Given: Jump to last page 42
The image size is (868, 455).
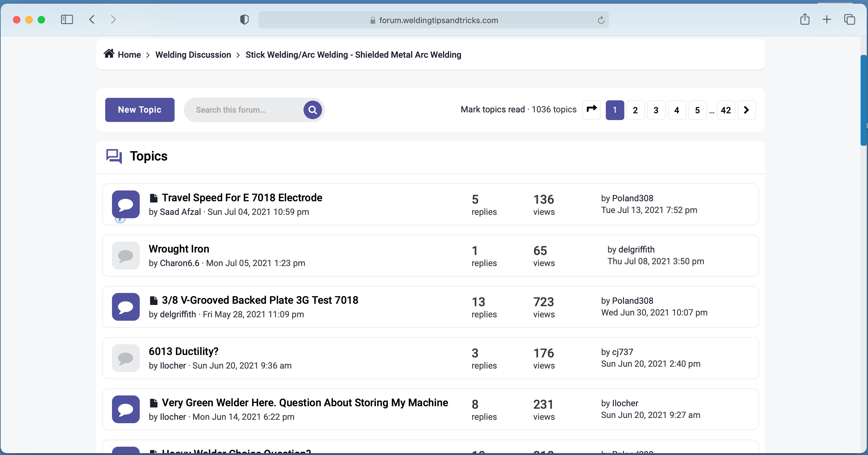Looking at the screenshot, I should coord(726,110).
